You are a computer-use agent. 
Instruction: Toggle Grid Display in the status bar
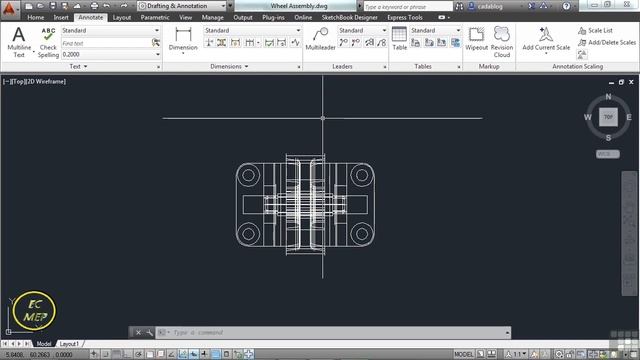[117, 354]
